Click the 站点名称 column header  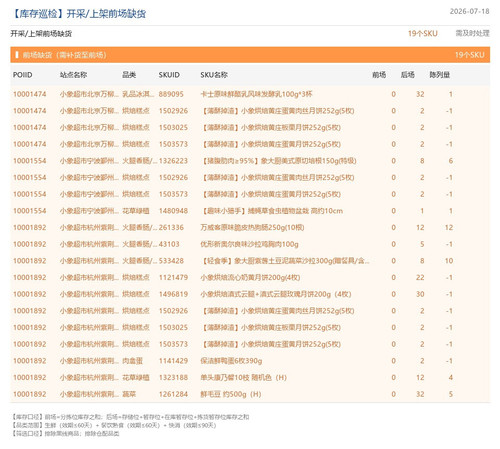73,75
